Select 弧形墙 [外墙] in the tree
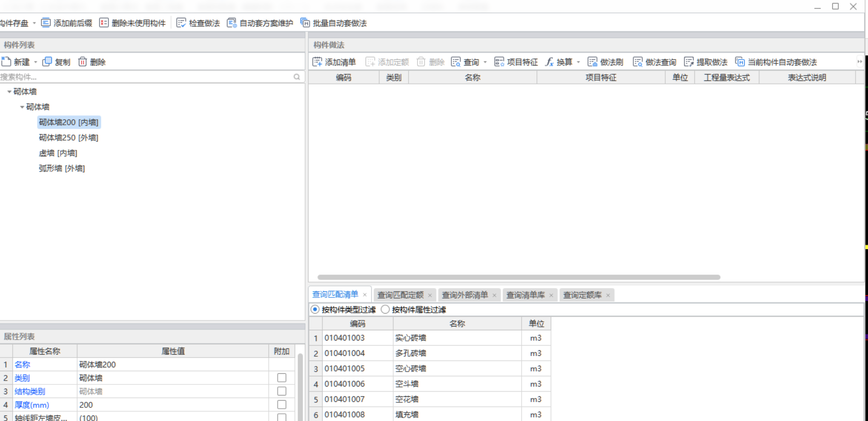Viewport: 868px width, 421px height. coord(62,168)
